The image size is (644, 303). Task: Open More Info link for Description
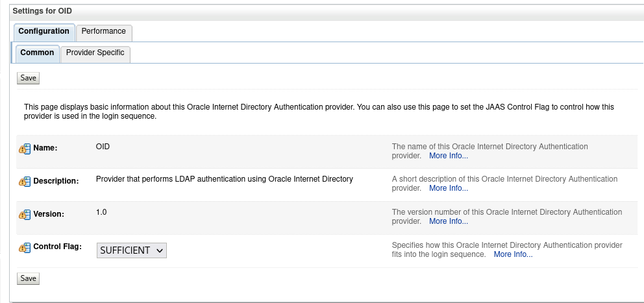coord(448,188)
